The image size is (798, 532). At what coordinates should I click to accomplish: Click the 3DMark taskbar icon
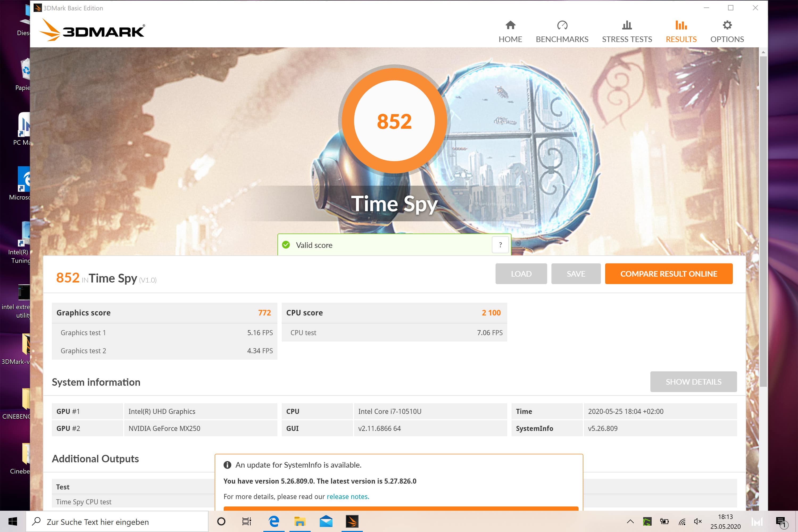352,521
